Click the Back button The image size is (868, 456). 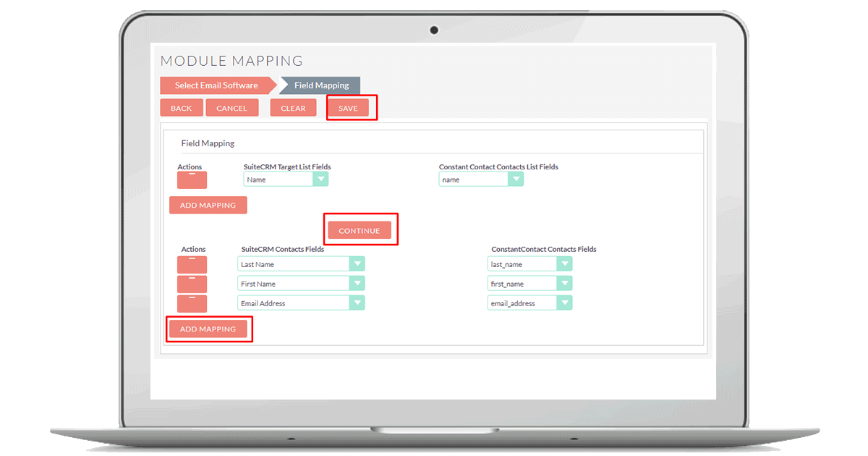(x=182, y=108)
